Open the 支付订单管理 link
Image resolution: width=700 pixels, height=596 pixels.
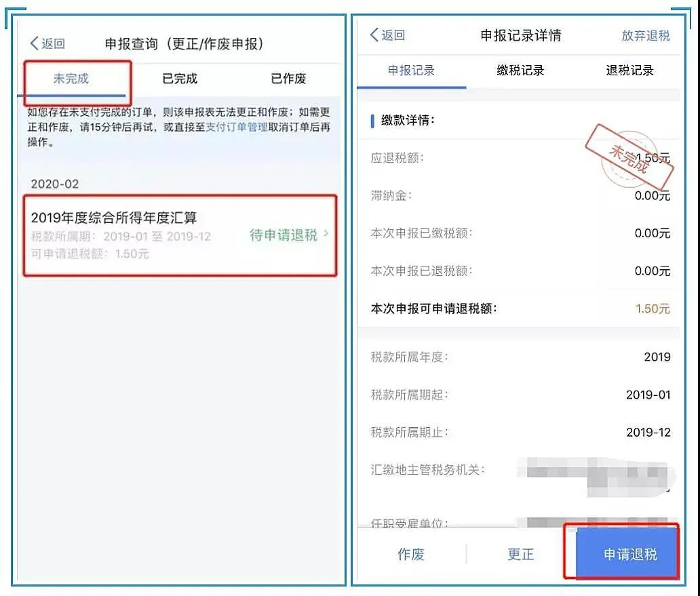click(x=236, y=127)
